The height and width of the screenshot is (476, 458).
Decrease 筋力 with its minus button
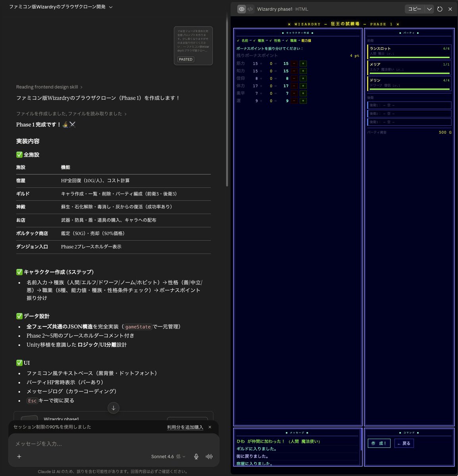click(294, 63)
